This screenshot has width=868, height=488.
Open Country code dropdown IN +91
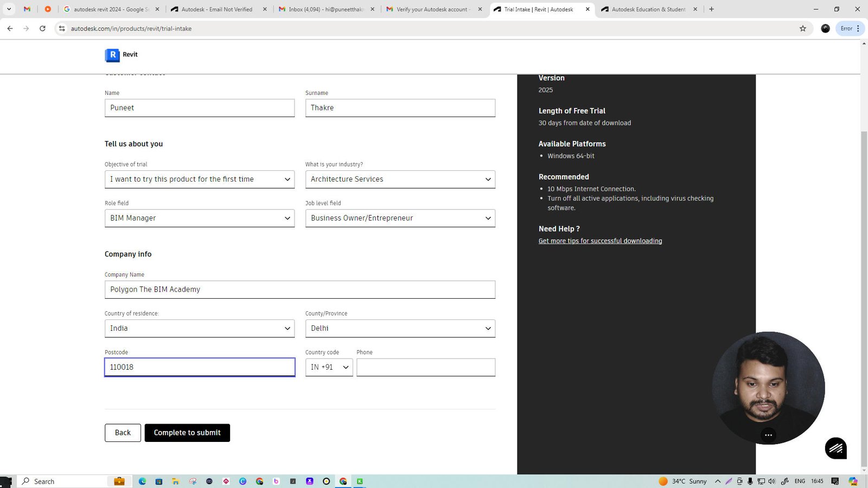(x=329, y=368)
